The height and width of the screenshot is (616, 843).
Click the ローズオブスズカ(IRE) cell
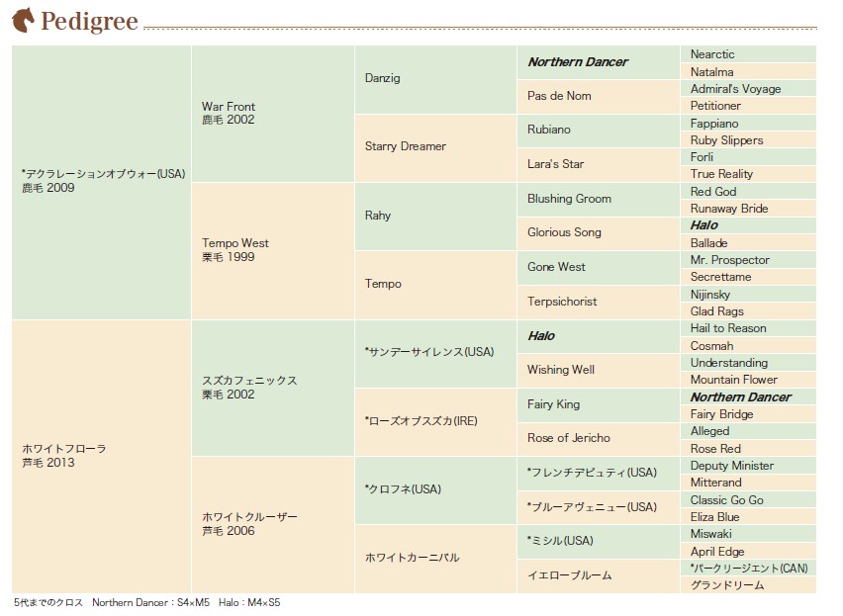point(435,422)
